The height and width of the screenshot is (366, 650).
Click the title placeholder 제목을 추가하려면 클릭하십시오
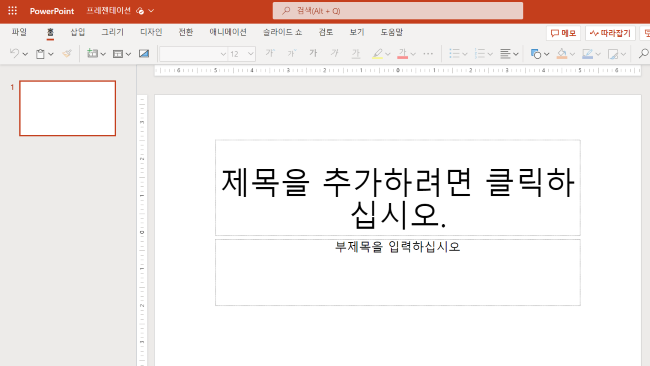(398, 188)
